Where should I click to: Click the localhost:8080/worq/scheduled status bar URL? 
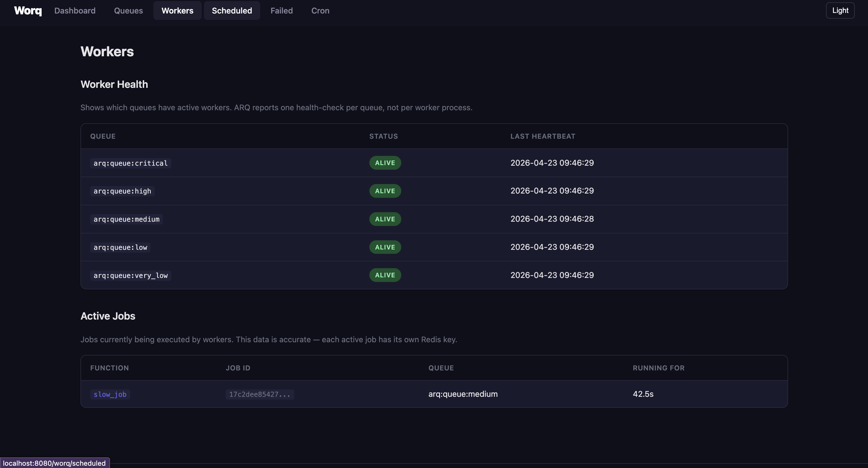54,463
